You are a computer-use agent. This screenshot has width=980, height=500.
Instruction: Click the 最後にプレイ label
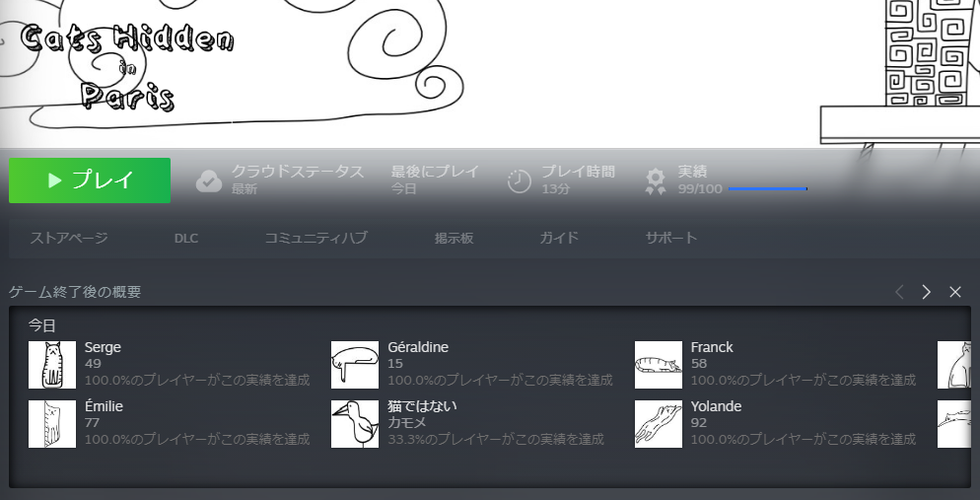(435, 172)
